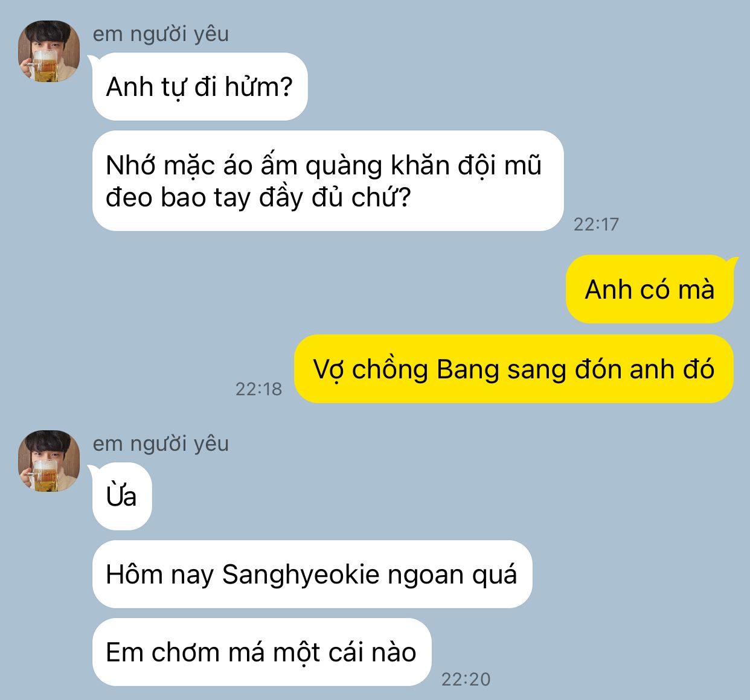Click the word "Sanghyeokie" in the message
750x700 pixels.
[x=300, y=574]
